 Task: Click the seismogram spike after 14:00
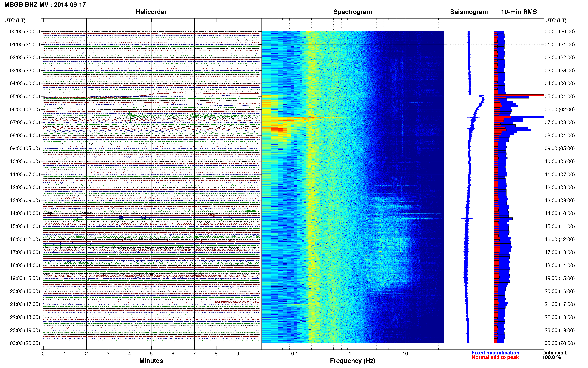tap(466, 218)
